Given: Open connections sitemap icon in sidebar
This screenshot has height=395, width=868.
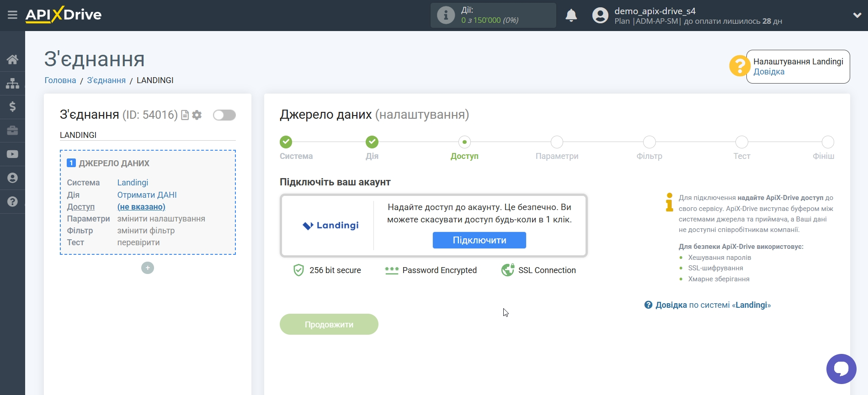Looking at the screenshot, I should pyautogui.click(x=12, y=83).
